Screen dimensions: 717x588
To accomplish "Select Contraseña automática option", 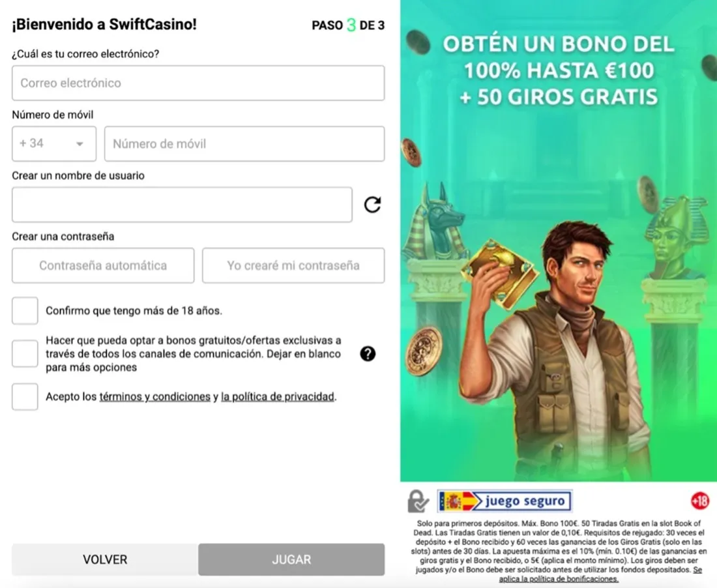I will tap(103, 266).
